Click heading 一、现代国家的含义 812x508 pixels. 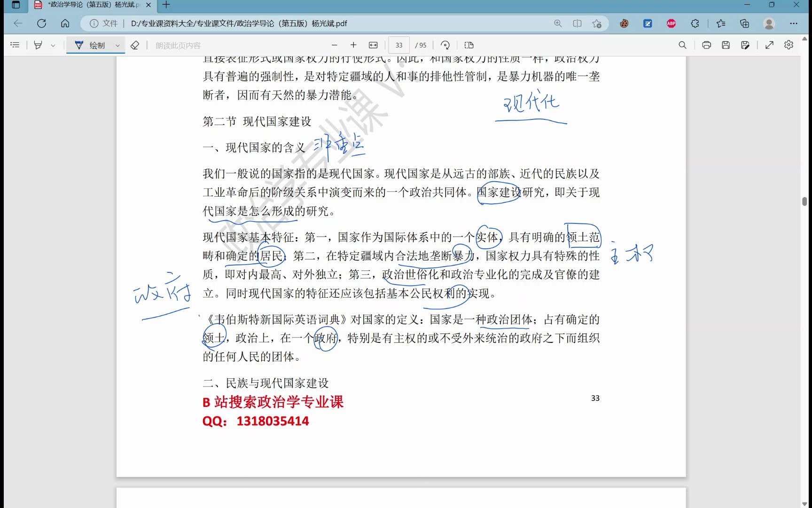(254, 148)
